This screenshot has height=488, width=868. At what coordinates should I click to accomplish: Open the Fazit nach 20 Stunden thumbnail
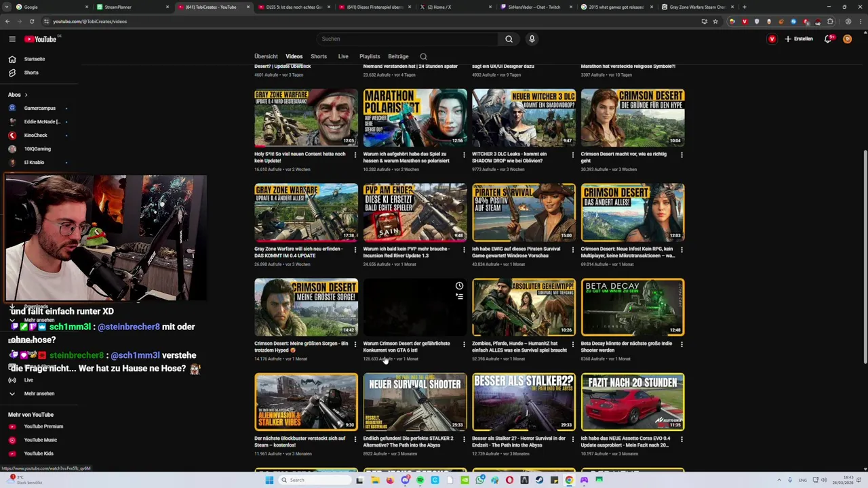pyautogui.click(x=633, y=402)
